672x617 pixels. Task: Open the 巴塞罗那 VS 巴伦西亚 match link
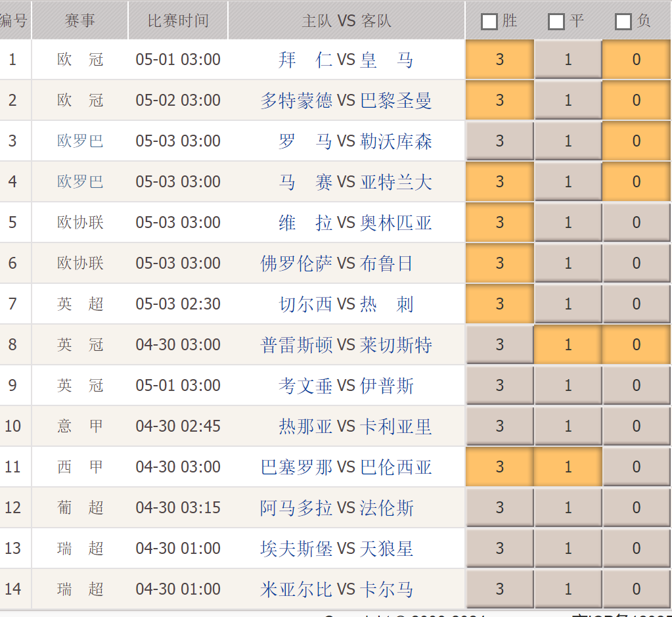[346, 467]
